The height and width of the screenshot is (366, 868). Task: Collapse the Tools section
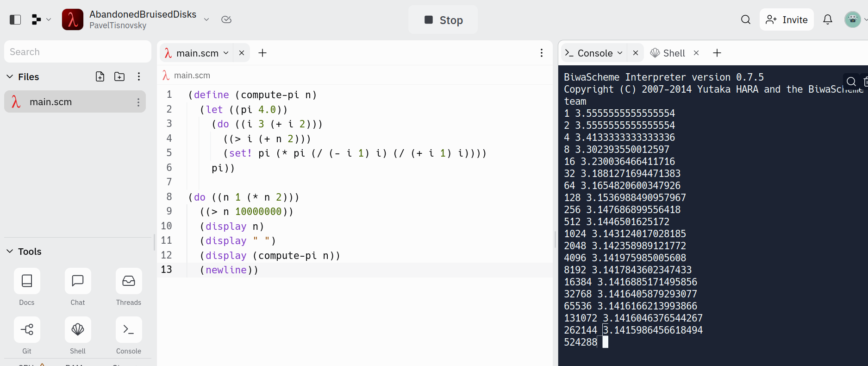pos(10,251)
